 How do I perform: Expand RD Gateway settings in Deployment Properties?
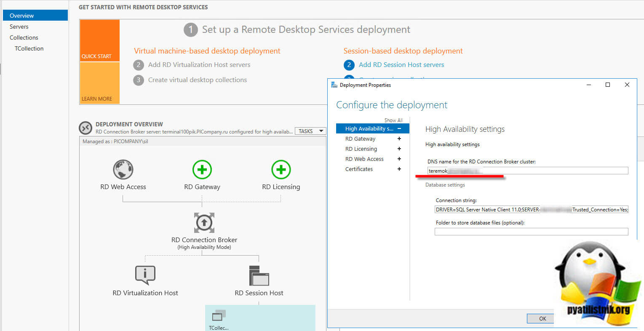point(399,139)
